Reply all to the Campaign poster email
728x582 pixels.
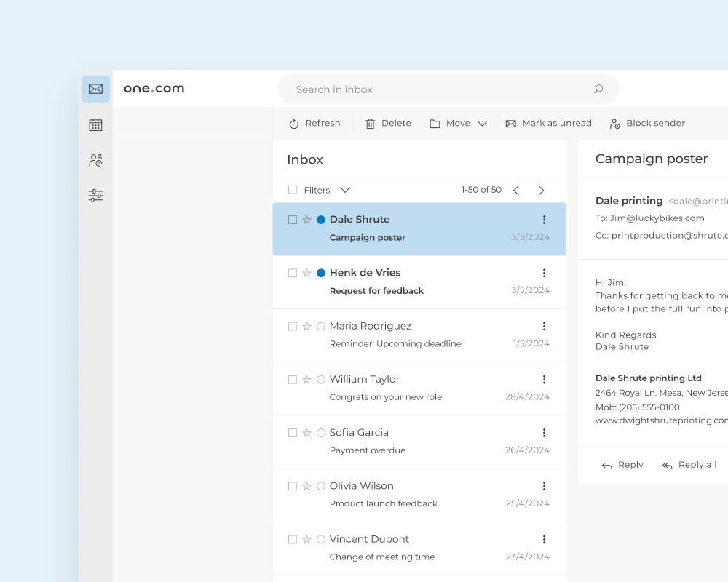(689, 465)
